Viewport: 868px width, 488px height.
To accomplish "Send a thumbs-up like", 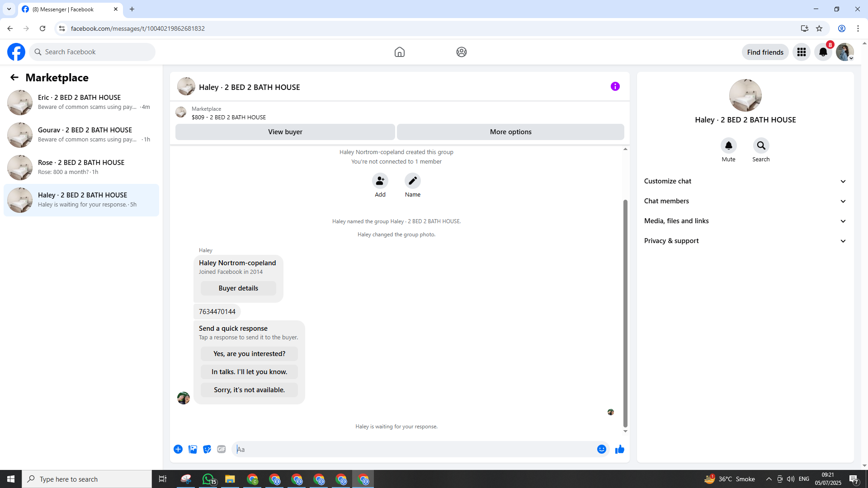I will pos(619,449).
